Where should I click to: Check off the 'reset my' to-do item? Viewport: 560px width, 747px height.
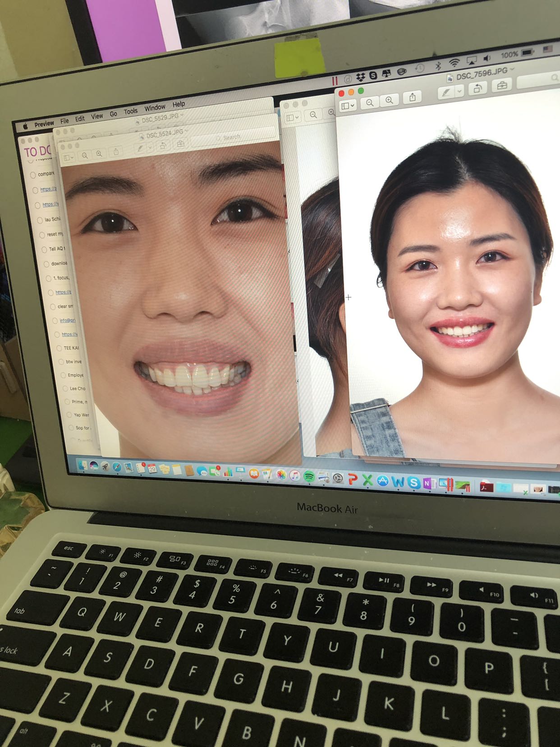pos(42,235)
